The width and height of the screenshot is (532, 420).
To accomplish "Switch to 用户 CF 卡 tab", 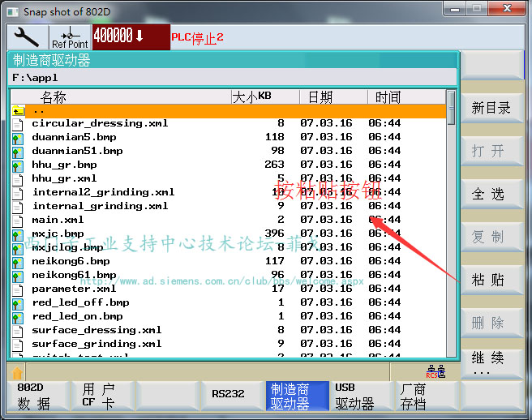I will pos(103,396).
